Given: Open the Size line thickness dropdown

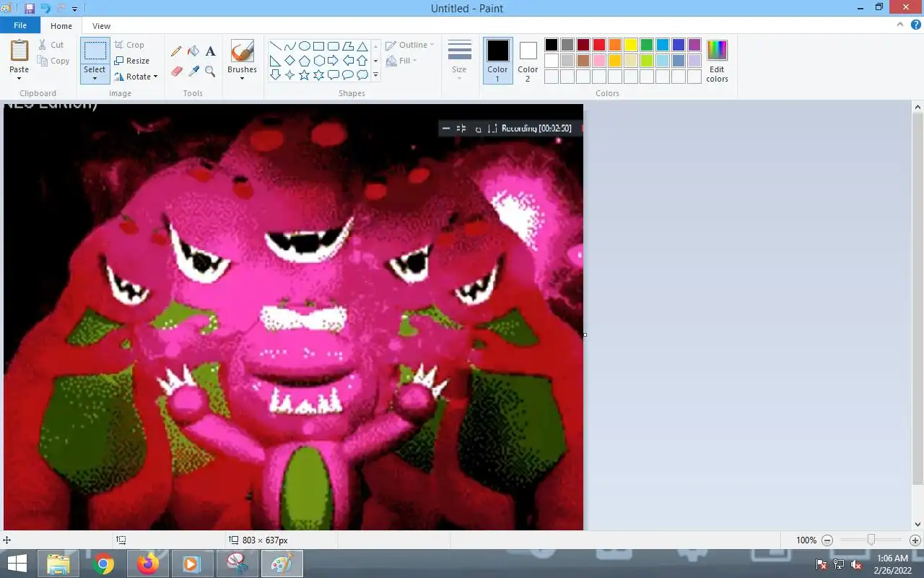Looking at the screenshot, I should coord(459,61).
